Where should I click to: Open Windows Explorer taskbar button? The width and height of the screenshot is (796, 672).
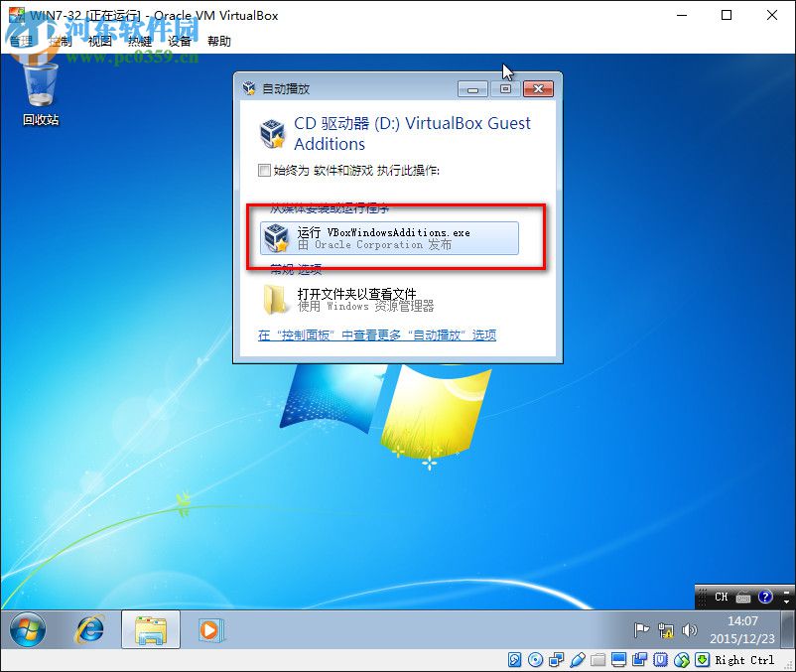[151, 630]
